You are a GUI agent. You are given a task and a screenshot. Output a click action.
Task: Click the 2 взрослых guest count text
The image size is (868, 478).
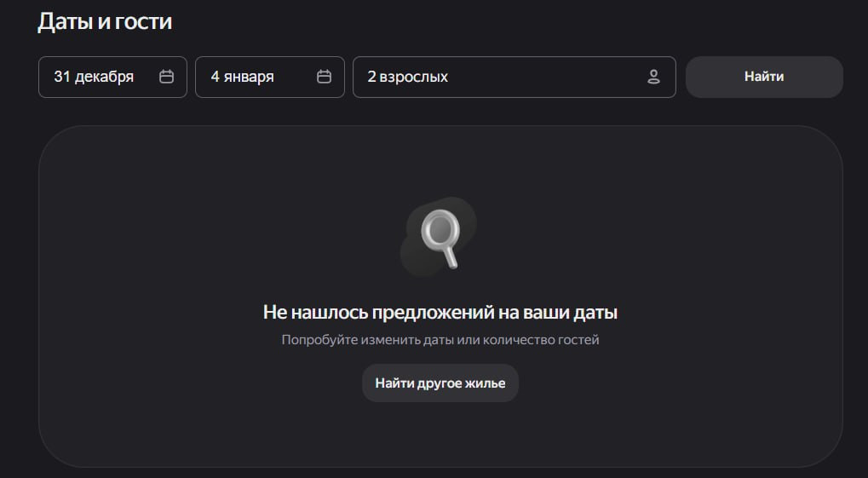pyautogui.click(x=407, y=77)
